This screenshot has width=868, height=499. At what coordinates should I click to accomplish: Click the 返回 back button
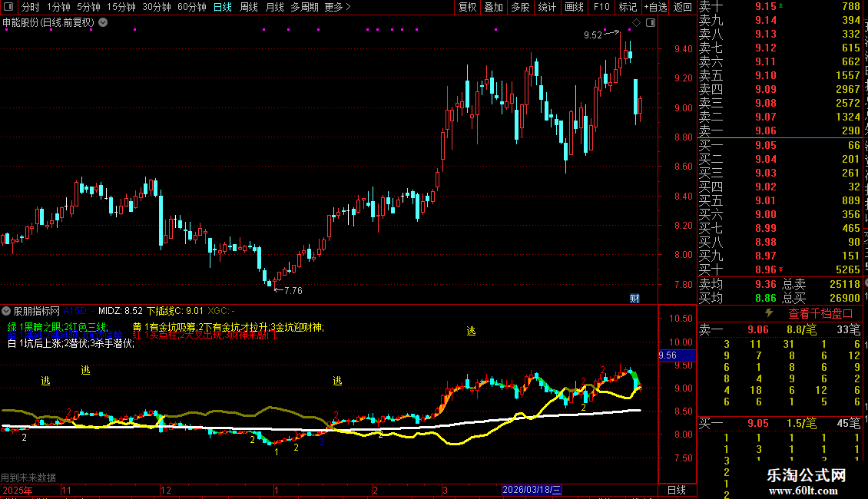[x=683, y=7]
